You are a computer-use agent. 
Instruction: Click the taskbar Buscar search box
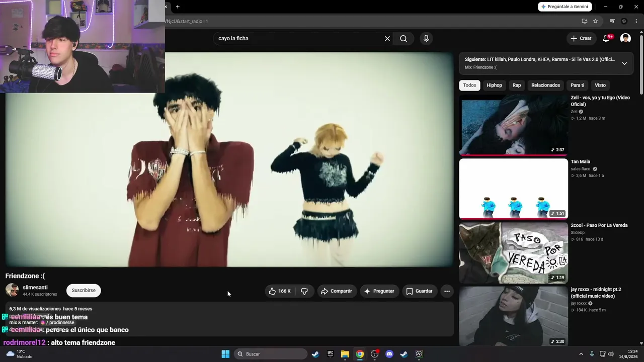coord(271,354)
